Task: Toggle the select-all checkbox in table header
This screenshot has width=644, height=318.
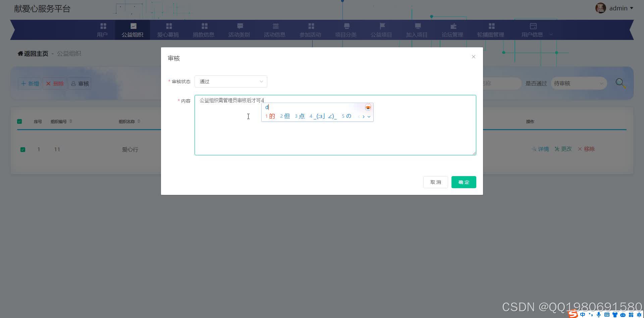Action: pyautogui.click(x=19, y=121)
